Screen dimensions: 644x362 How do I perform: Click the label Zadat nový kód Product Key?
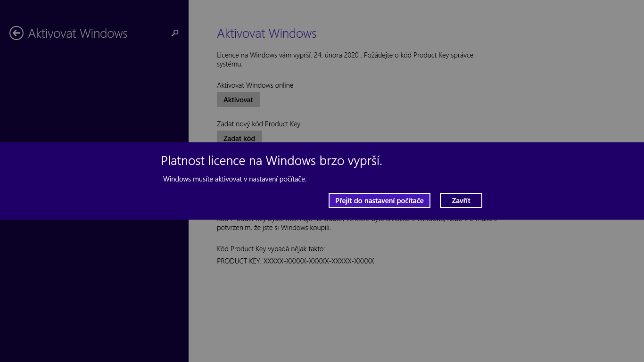click(x=258, y=124)
